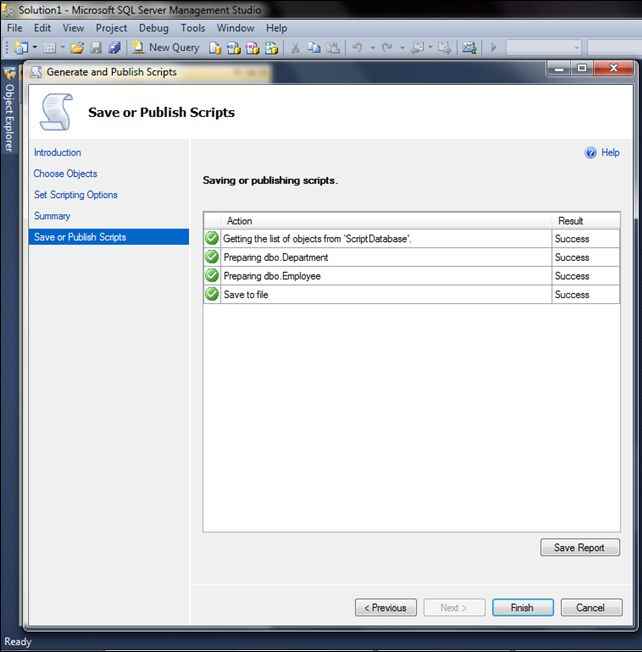Image resolution: width=642 pixels, height=652 pixels.
Task: Minimize the Generate and Publish Scripts dialog
Action: 559,69
